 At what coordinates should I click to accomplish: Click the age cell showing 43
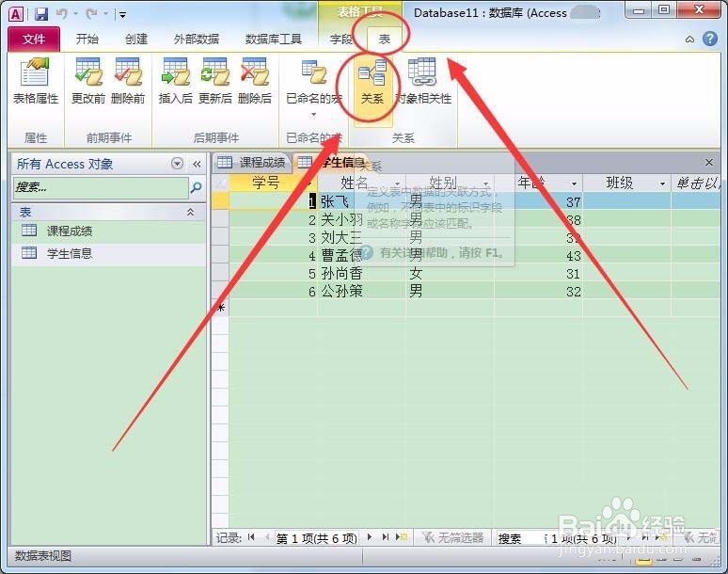point(538,255)
